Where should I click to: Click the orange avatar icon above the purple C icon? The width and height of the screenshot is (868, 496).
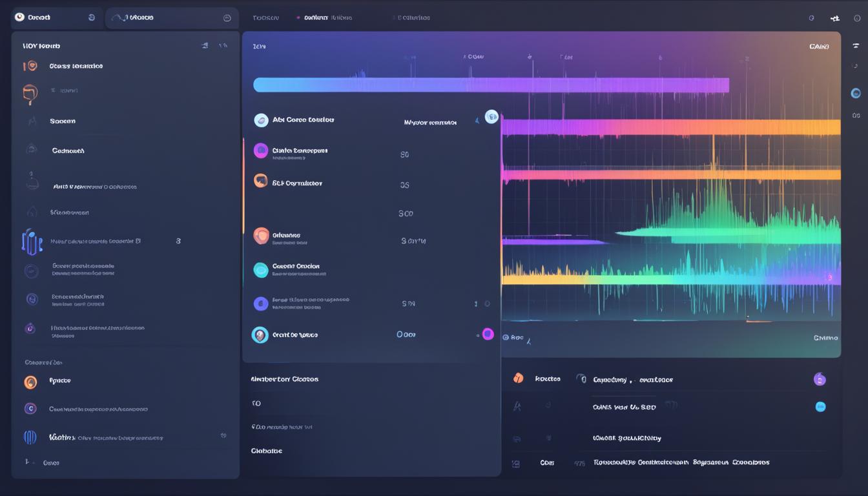pos(30,382)
